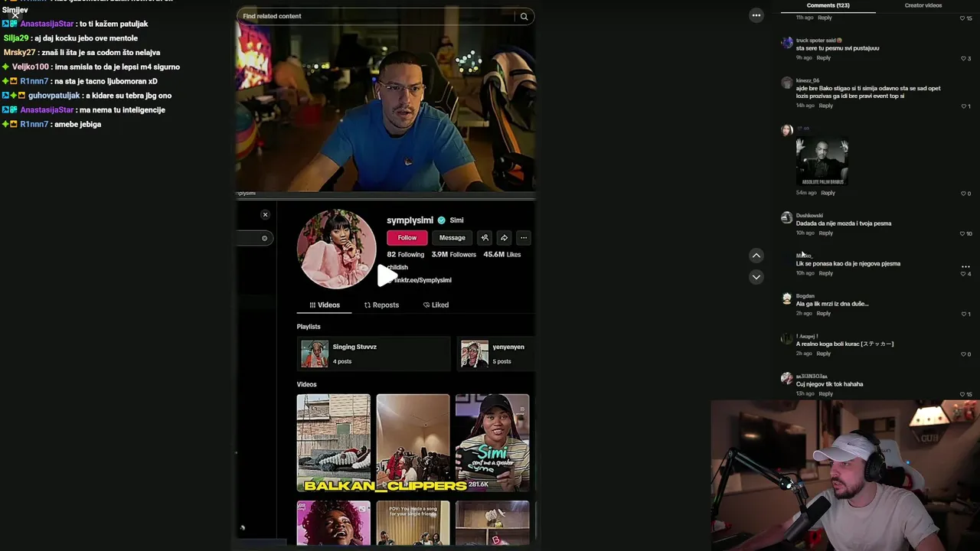Open truck spoter's avatar
The height and width of the screenshot is (551, 980).
(786, 43)
